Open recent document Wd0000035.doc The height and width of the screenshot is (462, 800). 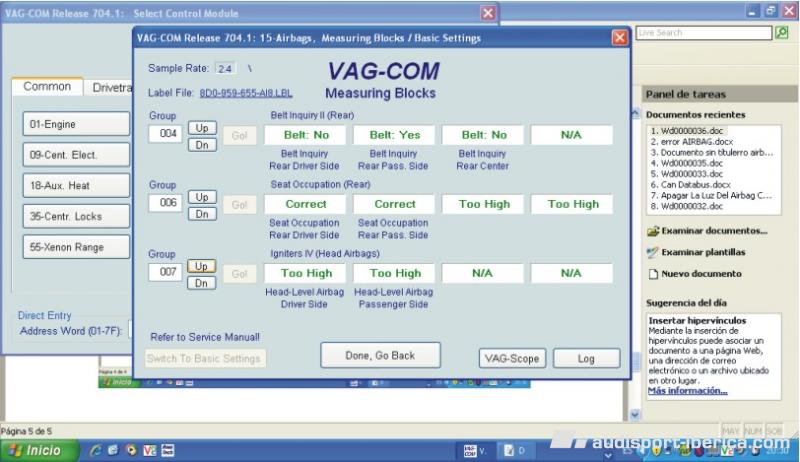point(687,163)
